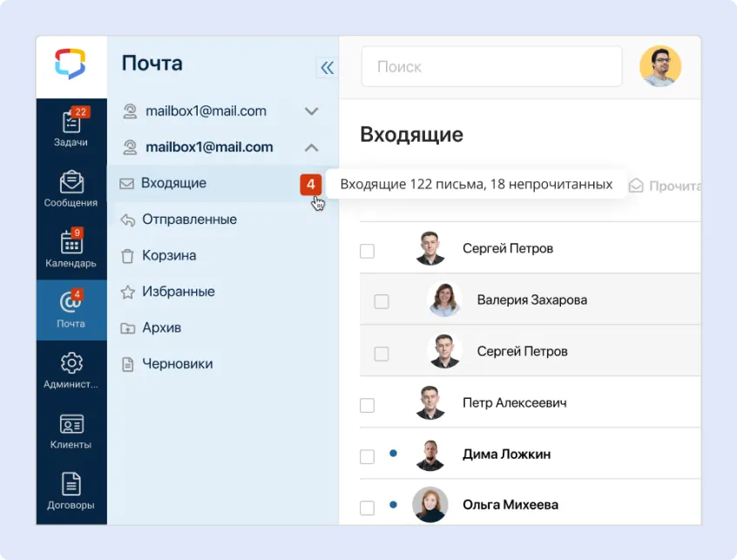The width and height of the screenshot is (737, 560).
Task: Open the Корзина folder
Action: click(171, 255)
